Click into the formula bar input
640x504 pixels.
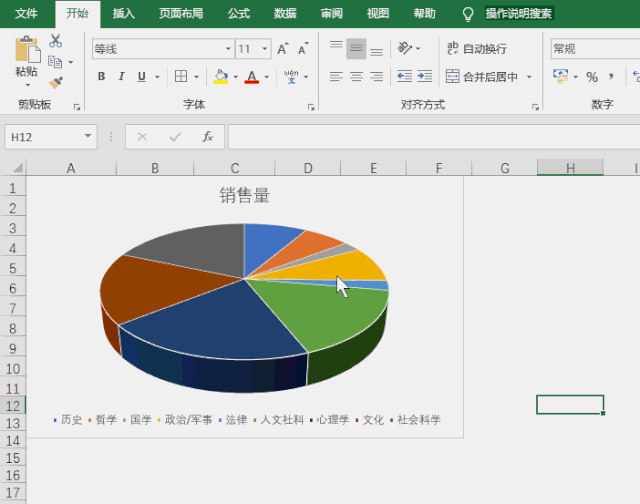click(434, 137)
